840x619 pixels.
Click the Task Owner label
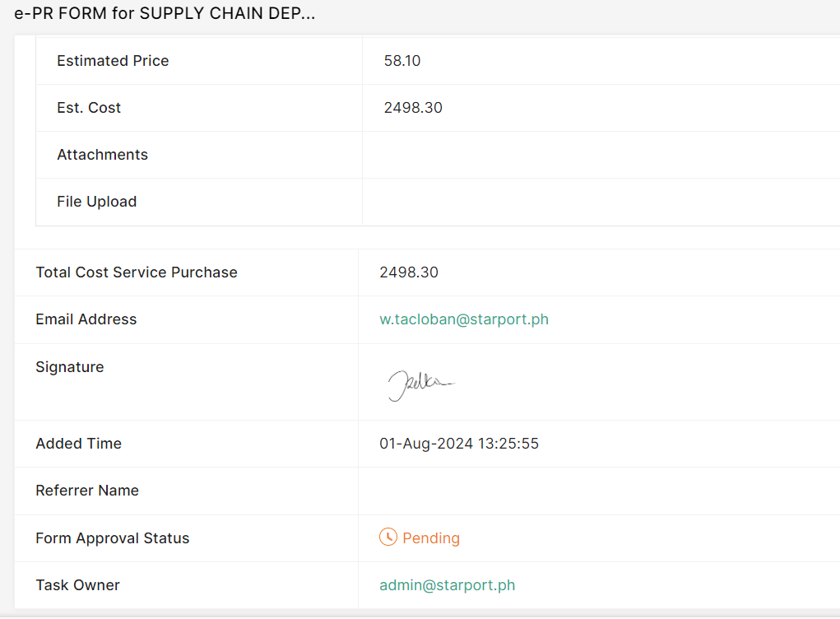pyautogui.click(x=78, y=585)
